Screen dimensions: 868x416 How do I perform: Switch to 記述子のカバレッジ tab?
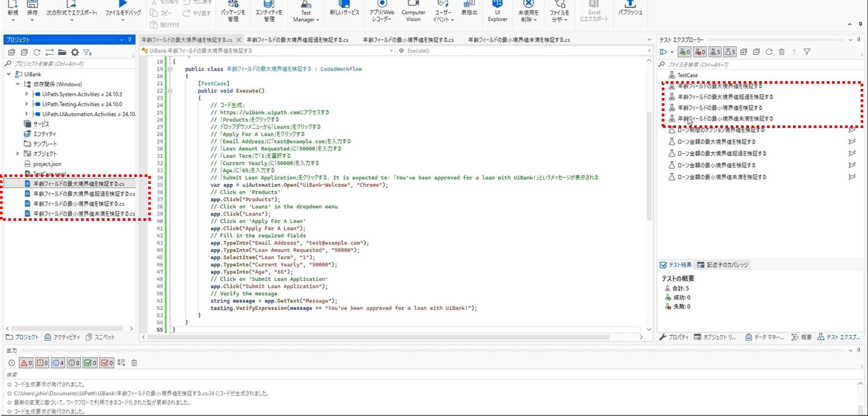pyautogui.click(x=723, y=265)
